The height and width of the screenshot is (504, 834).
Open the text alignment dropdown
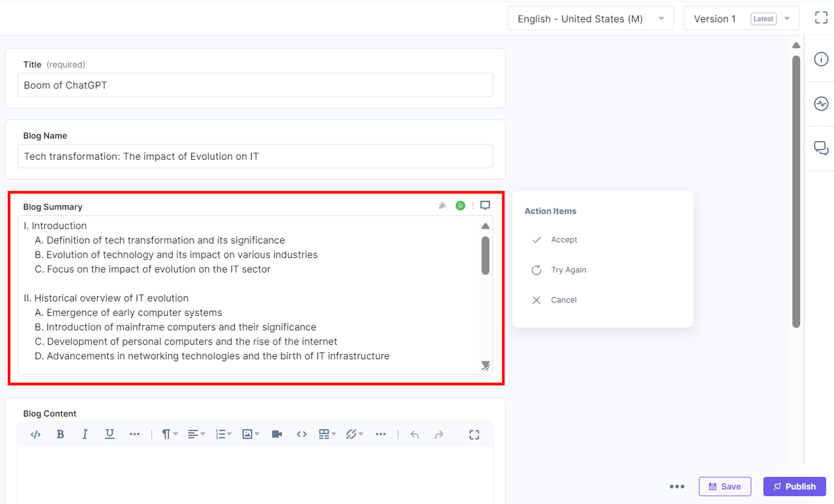click(196, 434)
